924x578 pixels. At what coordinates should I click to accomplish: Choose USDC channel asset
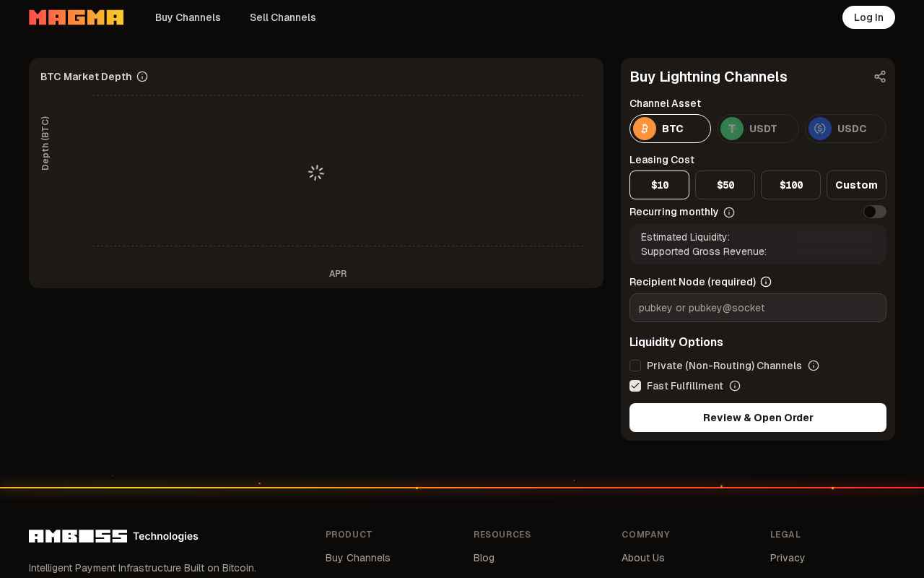[845, 129]
